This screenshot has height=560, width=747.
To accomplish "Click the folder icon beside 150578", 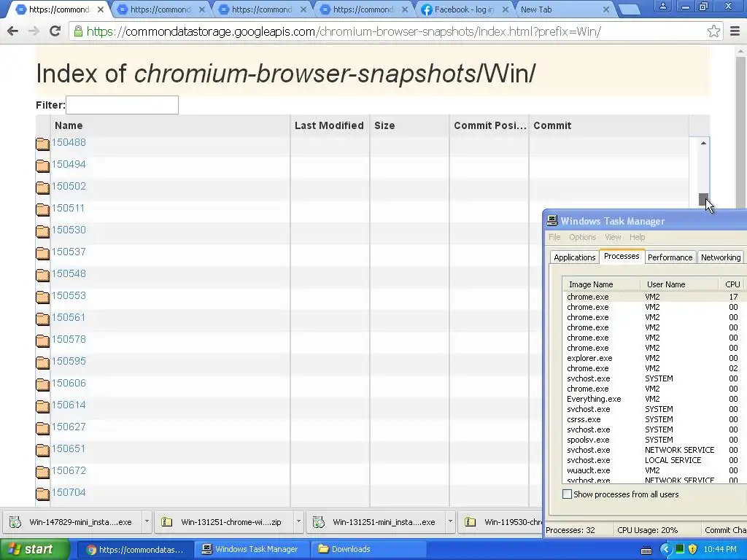I will point(42,341).
